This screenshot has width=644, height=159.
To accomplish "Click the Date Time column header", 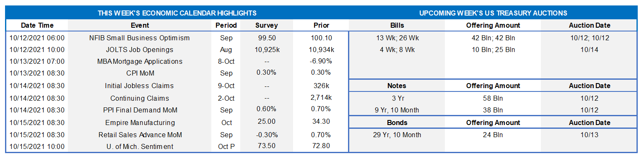I will 37,25.
